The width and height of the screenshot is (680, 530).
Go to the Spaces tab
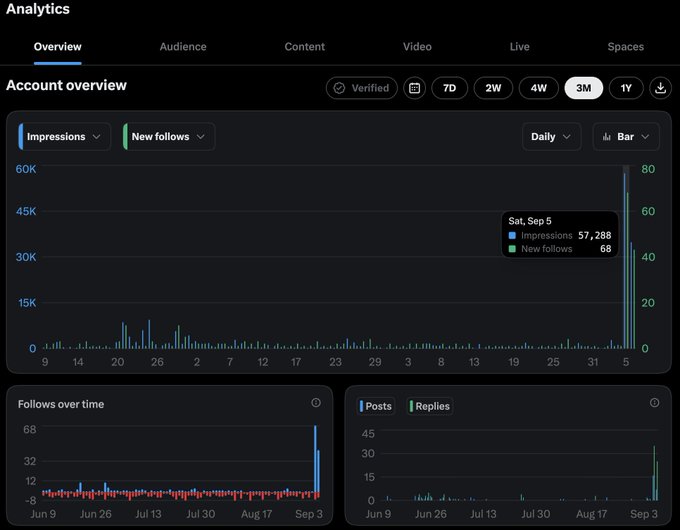click(x=625, y=47)
